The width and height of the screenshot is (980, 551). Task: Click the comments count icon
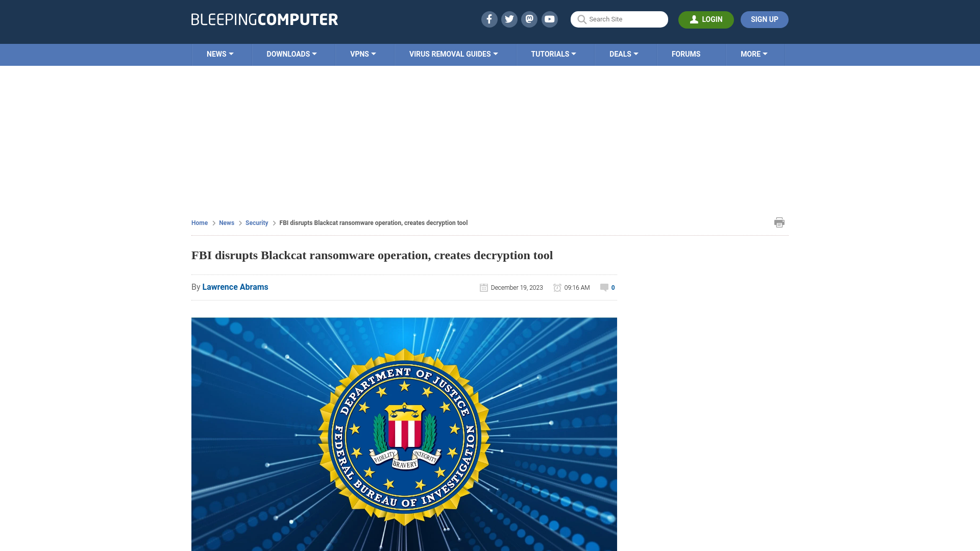604,287
